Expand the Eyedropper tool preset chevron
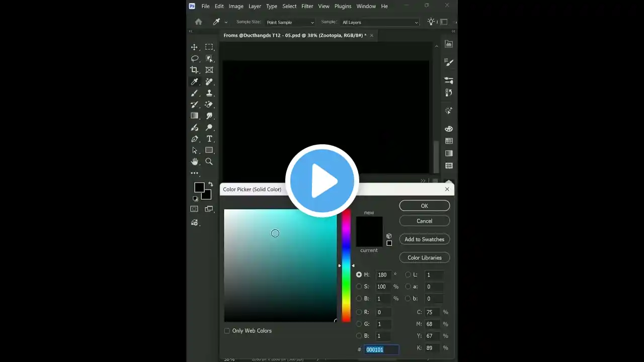 pos(226,22)
